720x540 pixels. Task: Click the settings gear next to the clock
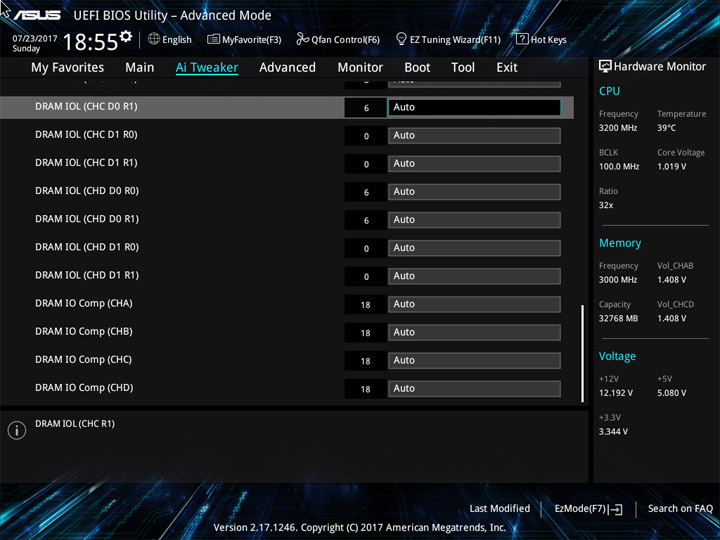click(126, 36)
